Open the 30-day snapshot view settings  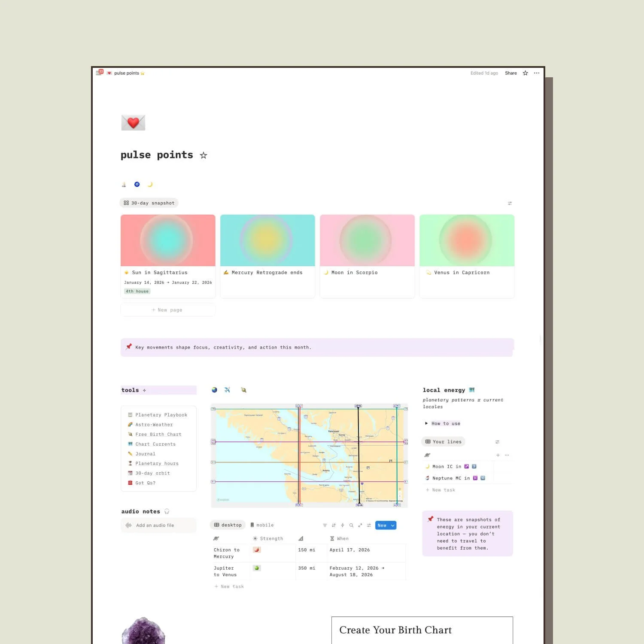tap(510, 203)
